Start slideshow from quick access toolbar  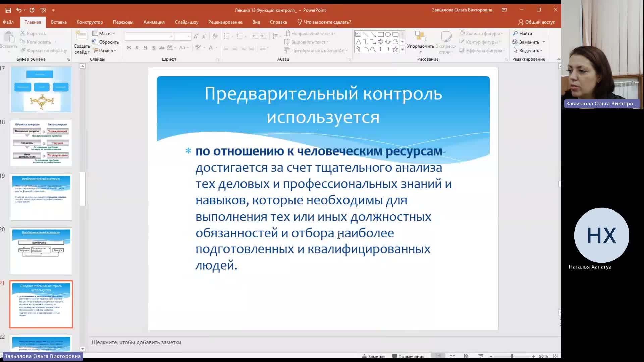coord(43,10)
